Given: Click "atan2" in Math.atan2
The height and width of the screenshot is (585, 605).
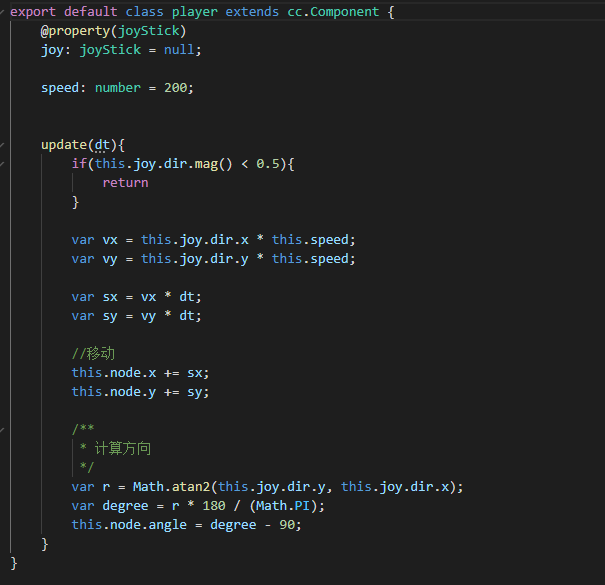Looking at the screenshot, I should coord(191,487).
